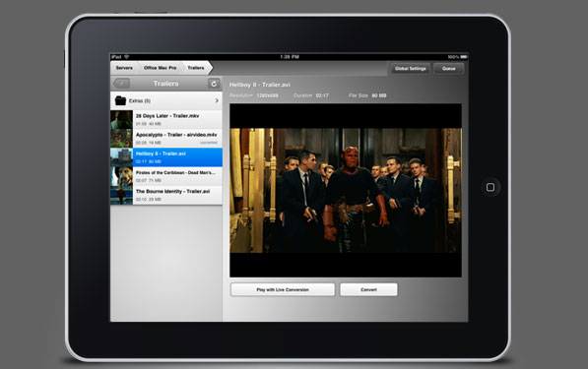Screen dimensions: 588x369
Task: Select 28 Days Later - Trailer.mkv
Action: [x=166, y=119]
